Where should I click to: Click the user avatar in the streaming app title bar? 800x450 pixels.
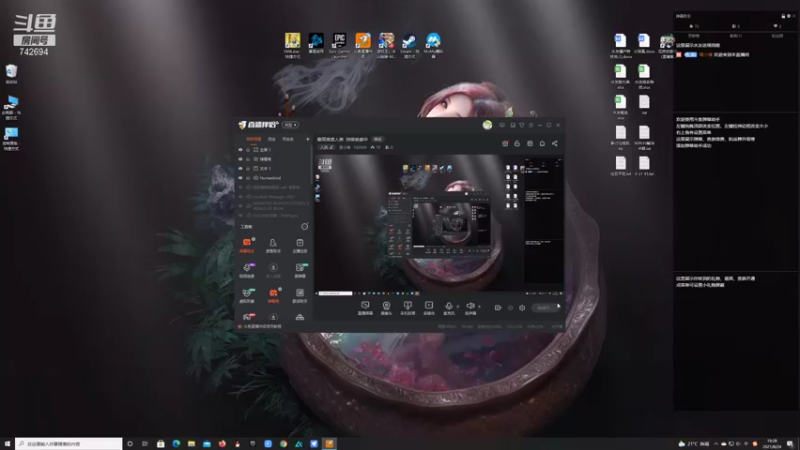click(487, 125)
